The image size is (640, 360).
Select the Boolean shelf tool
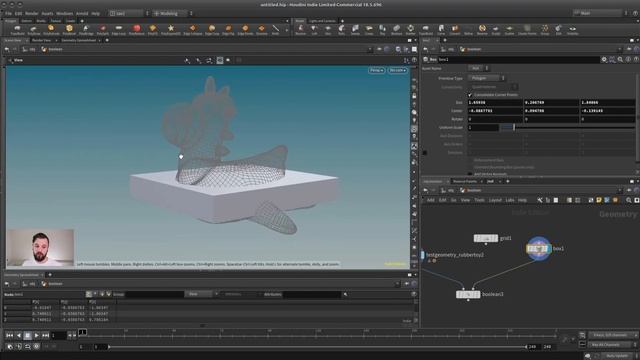[x=396, y=29]
